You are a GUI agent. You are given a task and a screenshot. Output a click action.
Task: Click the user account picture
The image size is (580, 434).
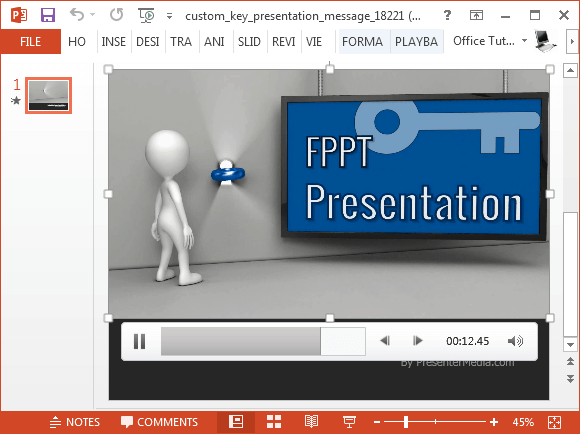545,41
